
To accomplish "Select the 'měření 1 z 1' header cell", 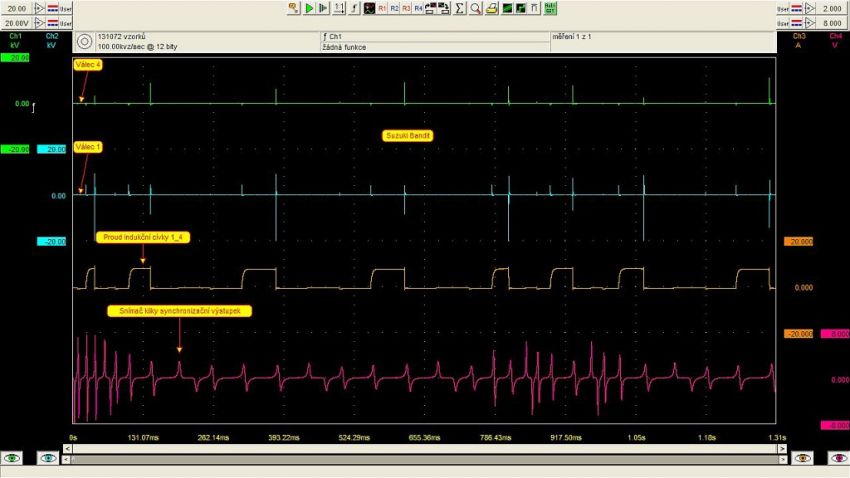I will pos(660,37).
